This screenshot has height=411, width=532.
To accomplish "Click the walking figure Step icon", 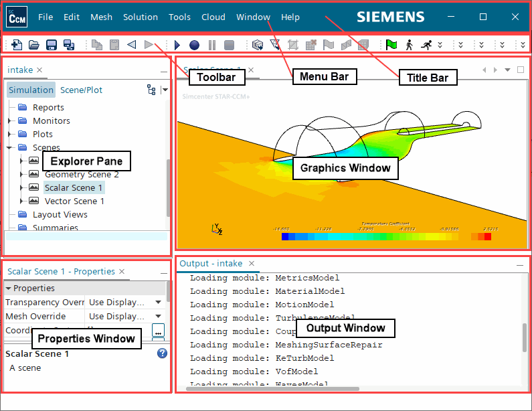I will (x=409, y=45).
